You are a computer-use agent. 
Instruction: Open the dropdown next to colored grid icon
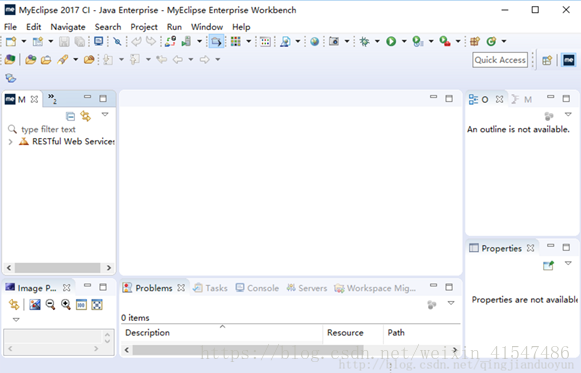tap(249, 41)
